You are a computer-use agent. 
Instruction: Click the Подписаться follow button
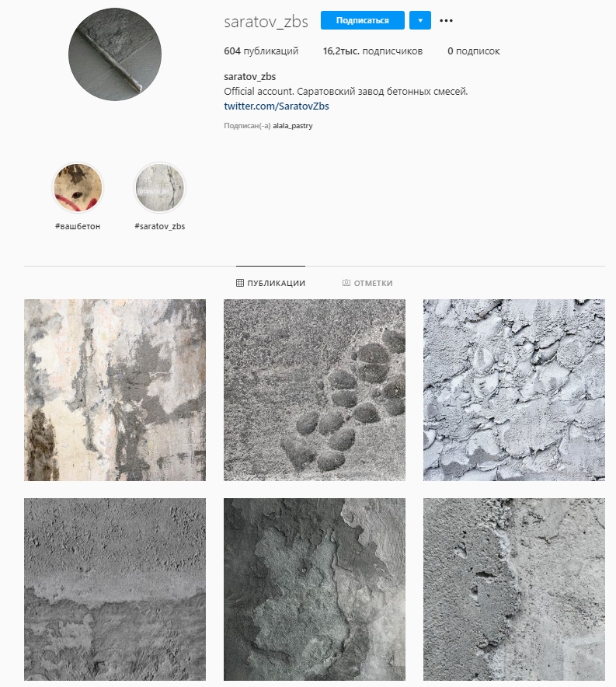pos(363,20)
